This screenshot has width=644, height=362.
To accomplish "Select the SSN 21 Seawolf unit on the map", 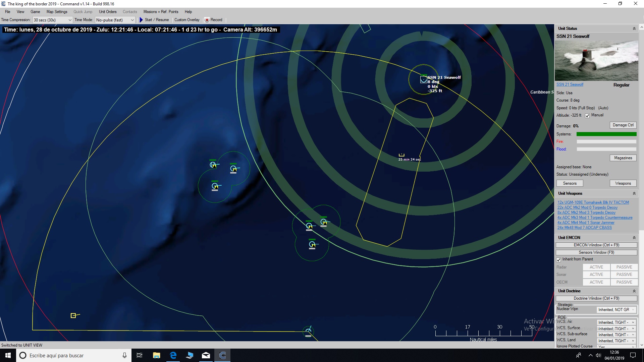I will (424, 79).
